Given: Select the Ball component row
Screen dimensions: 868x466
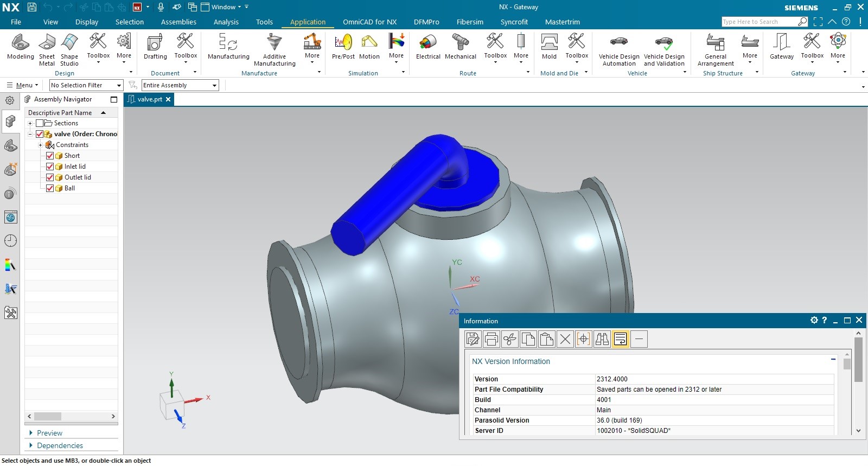Looking at the screenshot, I should click(71, 188).
